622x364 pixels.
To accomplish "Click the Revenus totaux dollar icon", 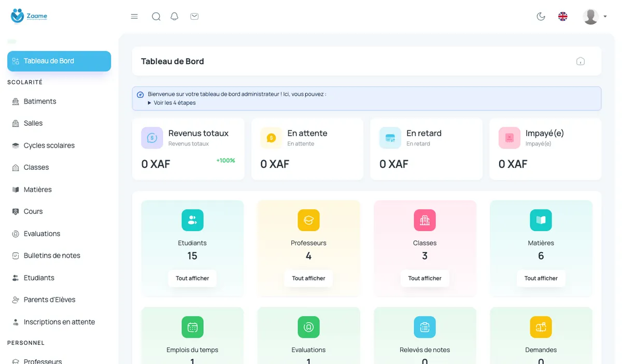I will pos(152,138).
